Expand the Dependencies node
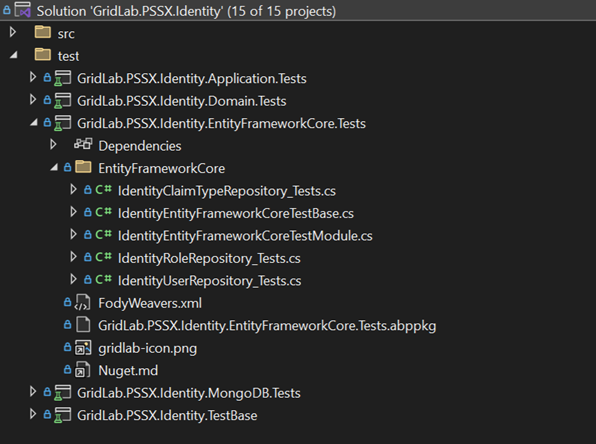Viewport: 596px width, 444px height. 53,144
